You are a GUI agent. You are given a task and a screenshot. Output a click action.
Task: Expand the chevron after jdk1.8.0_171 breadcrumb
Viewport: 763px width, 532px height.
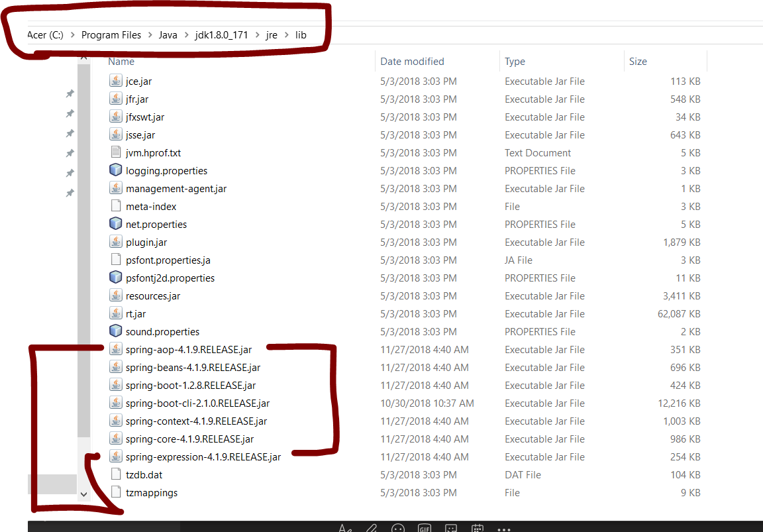(258, 35)
